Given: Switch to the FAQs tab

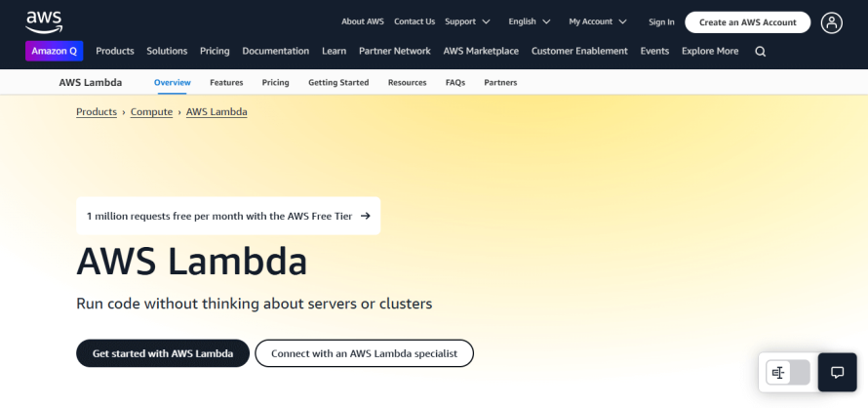Looking at the screenshot, I should tap(455, 83).
